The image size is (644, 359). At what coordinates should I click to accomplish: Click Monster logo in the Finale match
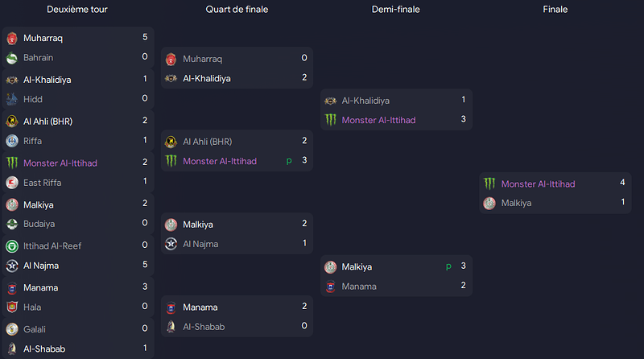pyautogui.click(x=489, y=184)
